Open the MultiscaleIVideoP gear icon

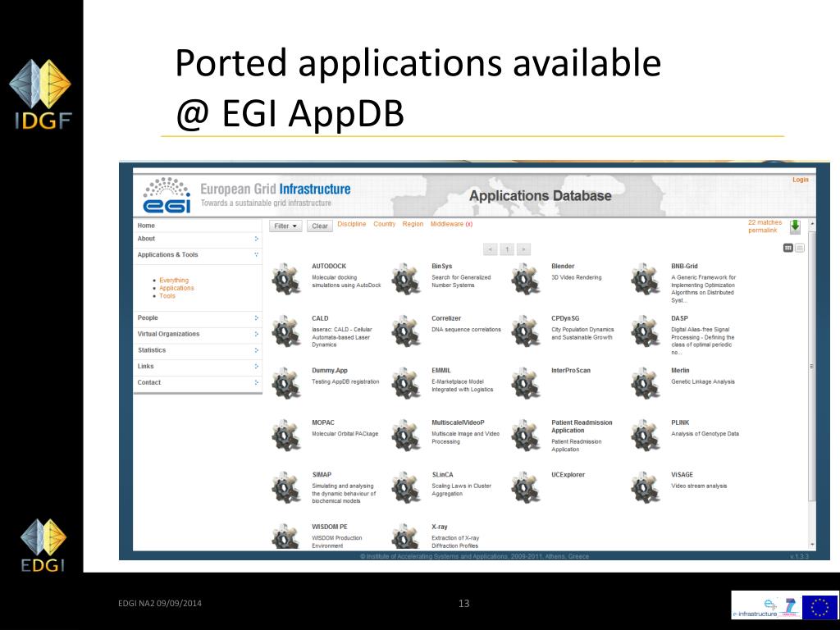pos(406,436)
